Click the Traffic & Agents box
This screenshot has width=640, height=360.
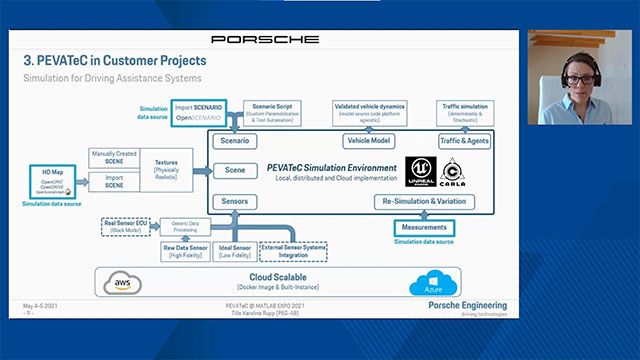pos(464,141)
